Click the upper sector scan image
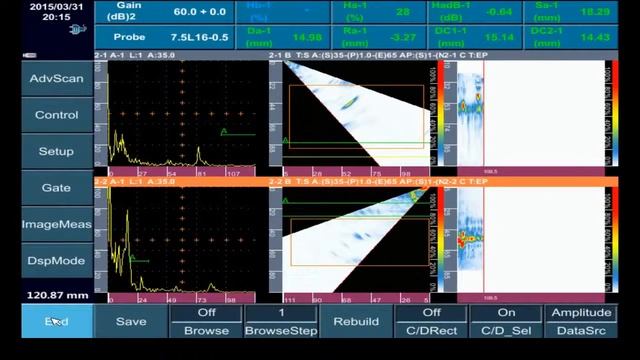 click(x=356, y=113)
